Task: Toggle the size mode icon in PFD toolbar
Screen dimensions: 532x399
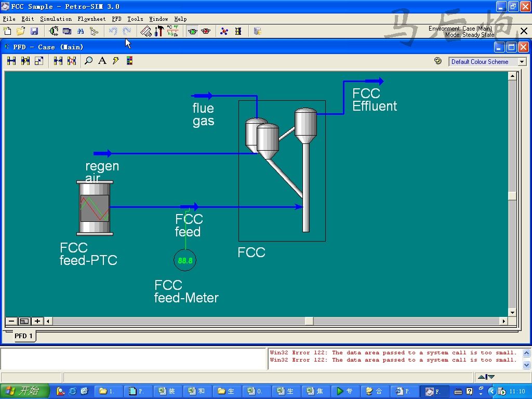Action: coord(39,61)
